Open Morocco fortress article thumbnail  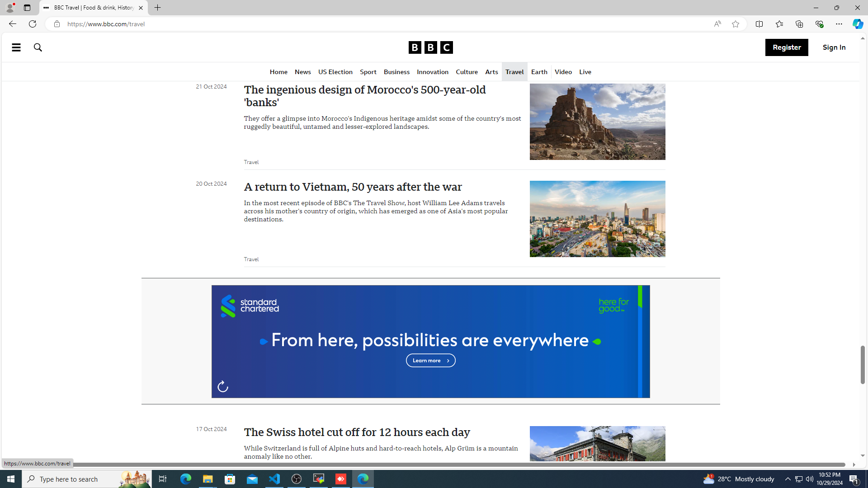pos(597,122)
